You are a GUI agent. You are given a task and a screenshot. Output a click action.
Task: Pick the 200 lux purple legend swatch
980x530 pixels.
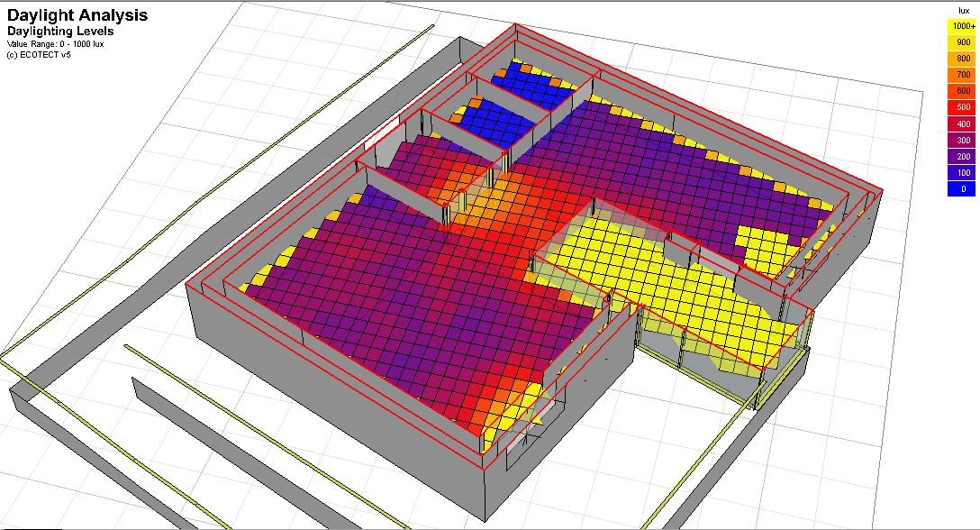[963, 157]
